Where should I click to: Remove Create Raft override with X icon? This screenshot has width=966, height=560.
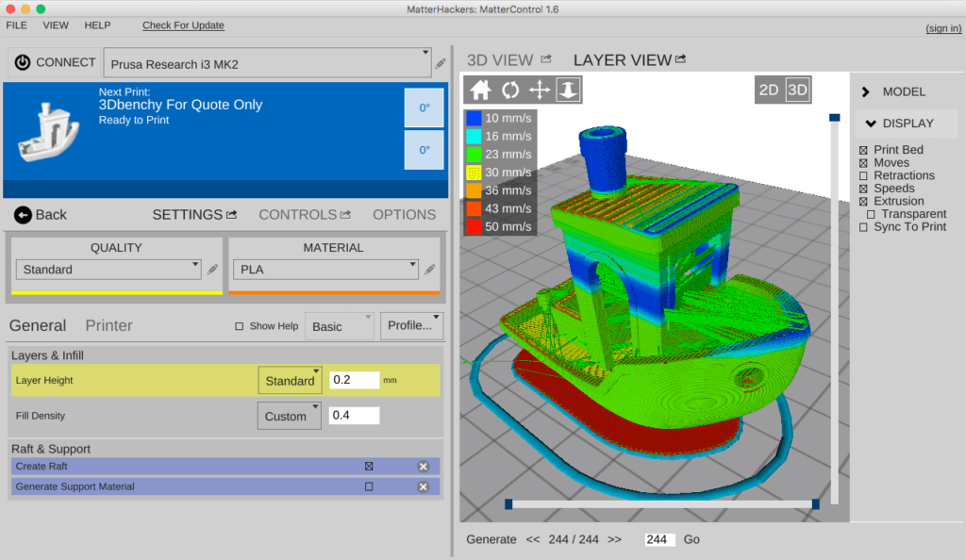pyautogui.click(x=424, y=467)
